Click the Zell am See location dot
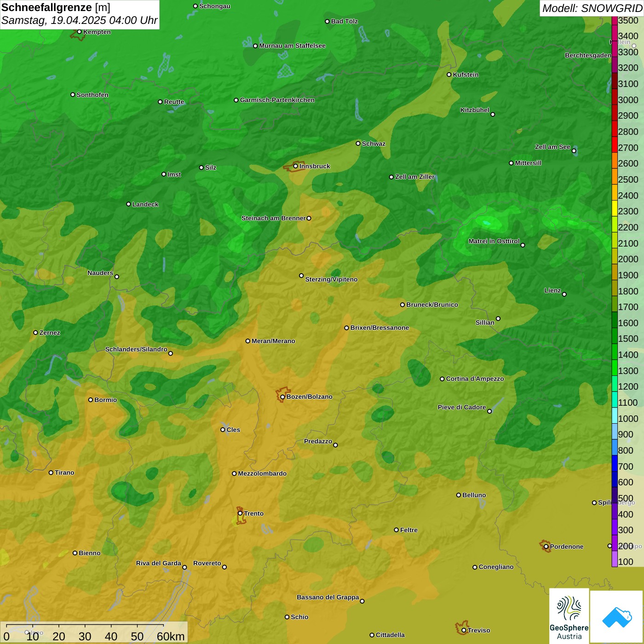 tap(574, 151)
